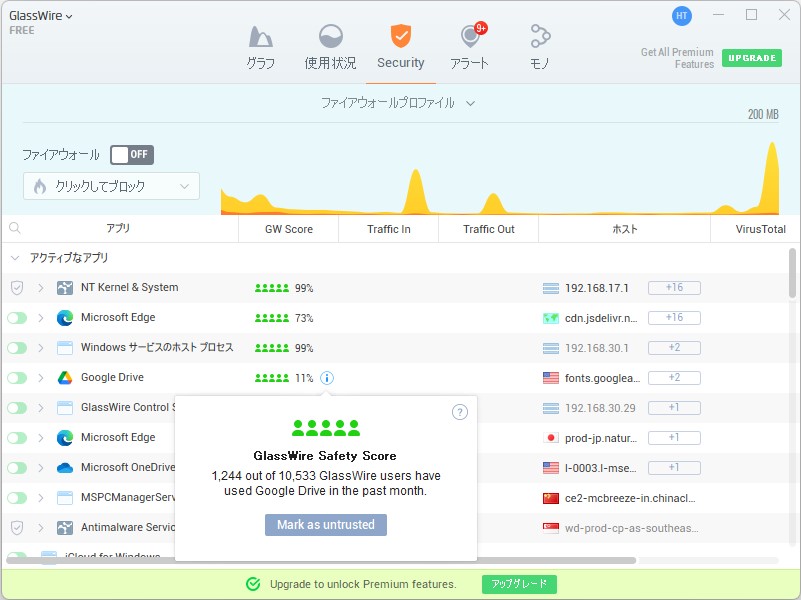Sort by ホスト column header

[x=625, y=229]
